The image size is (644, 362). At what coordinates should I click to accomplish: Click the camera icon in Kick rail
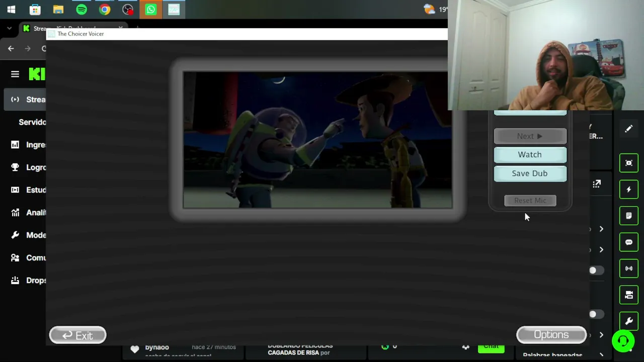629,295
